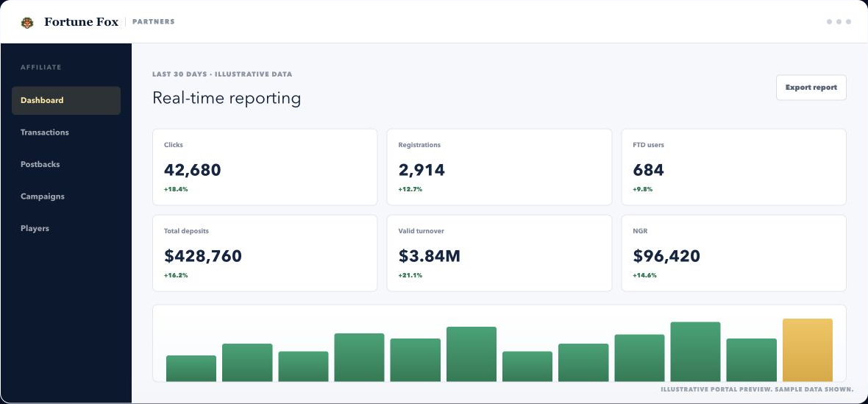Click the Export report button
Viewport: 868px width, 404px height.
click(x=811, y=88)
